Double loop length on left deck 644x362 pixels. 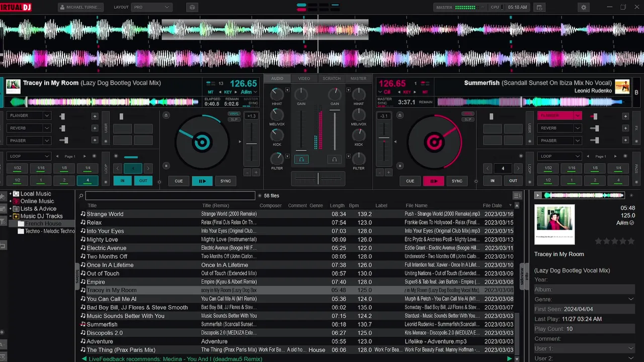tap(148, 168)
